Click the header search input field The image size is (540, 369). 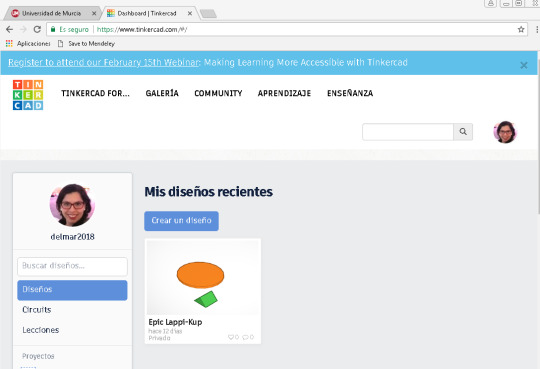point(408,132)
